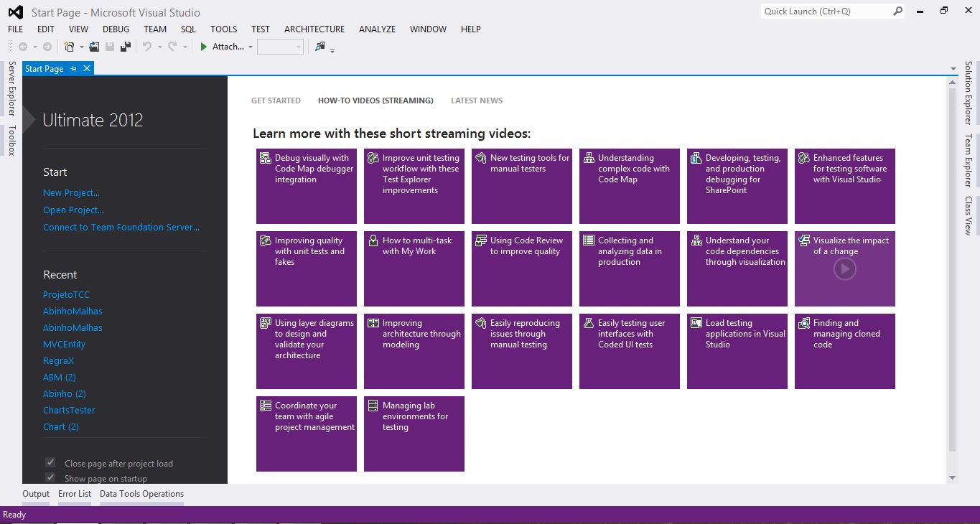The image size is (980, 524).
Task: Expand the Attach button dropdown arrow
Action: pyautogui.click(x=251, y=47)
